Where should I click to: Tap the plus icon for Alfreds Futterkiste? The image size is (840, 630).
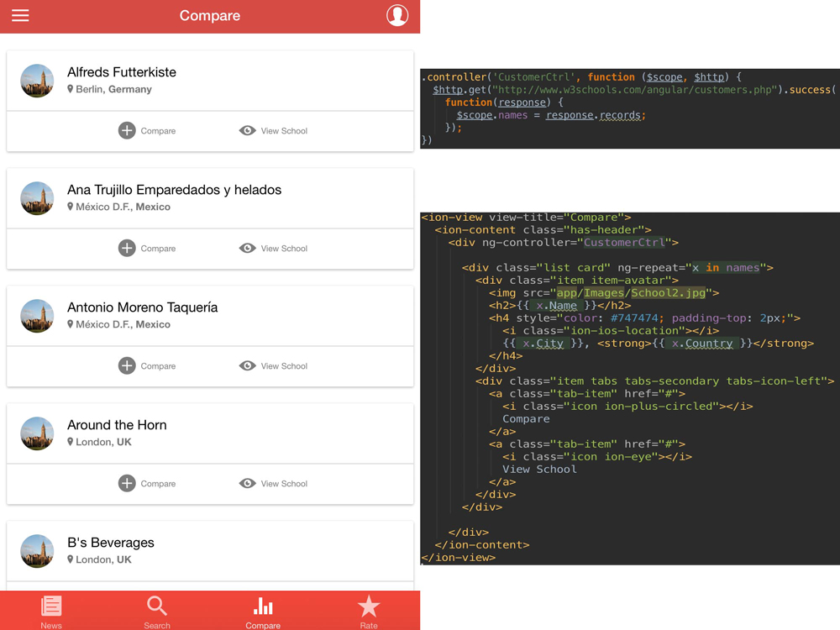pos(127,131)
